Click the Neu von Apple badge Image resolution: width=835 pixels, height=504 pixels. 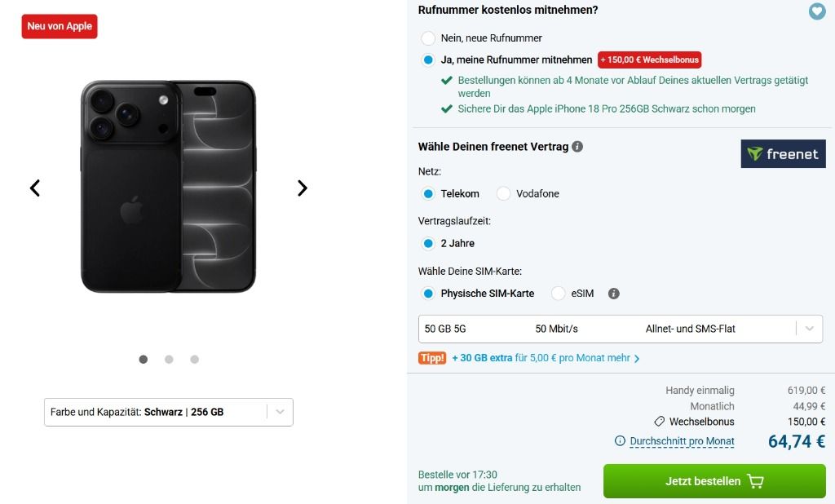(60, 26)
